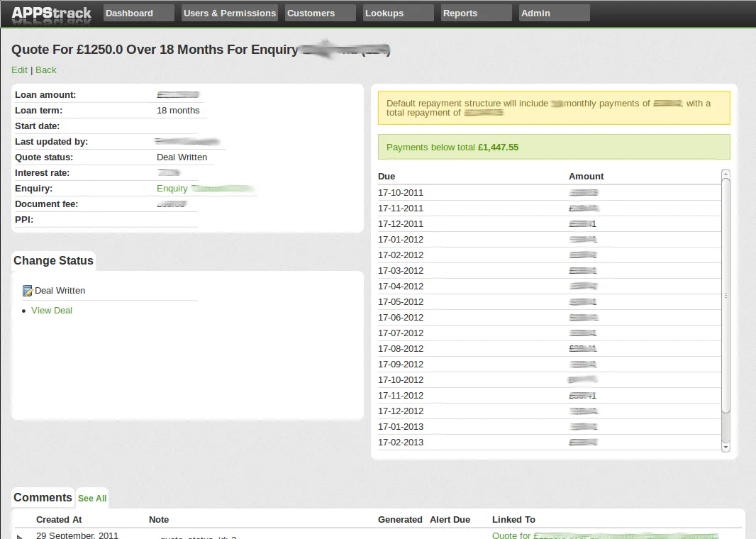Open the linked Enquiry
Viewport: 756px width, 539px height.
point(206,189)
